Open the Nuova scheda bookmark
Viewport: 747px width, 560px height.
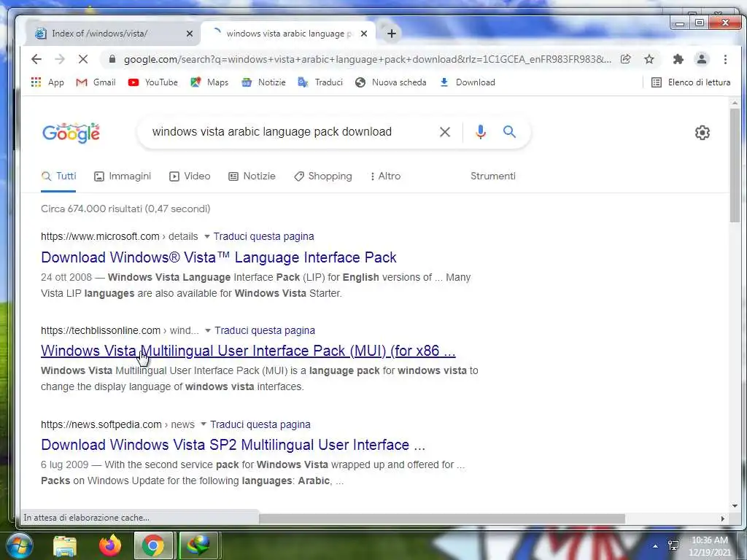click(x=391, y=82)
